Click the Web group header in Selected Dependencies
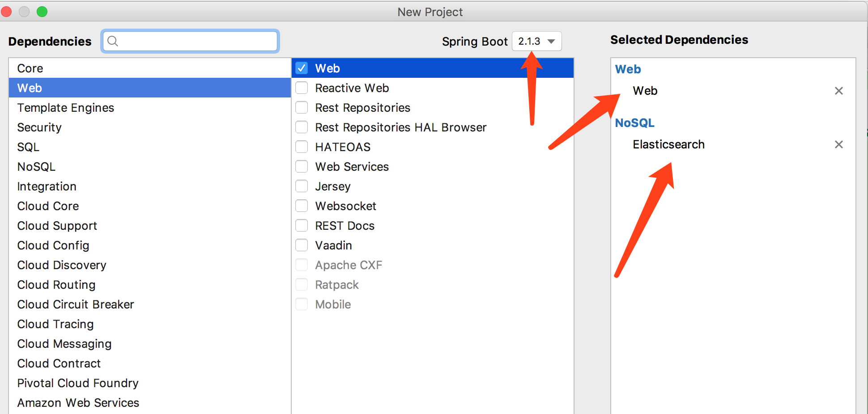This screenshot has height=414, width=868. coord(628,69)
